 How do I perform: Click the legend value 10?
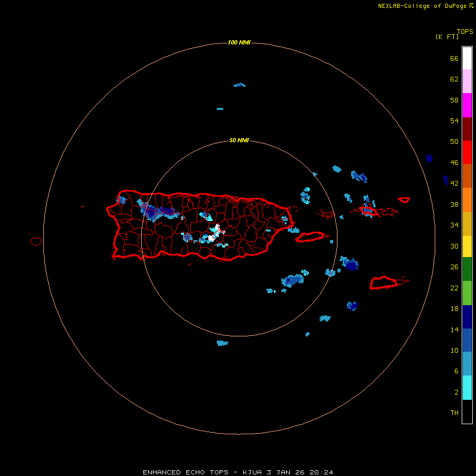pos(454,350)
